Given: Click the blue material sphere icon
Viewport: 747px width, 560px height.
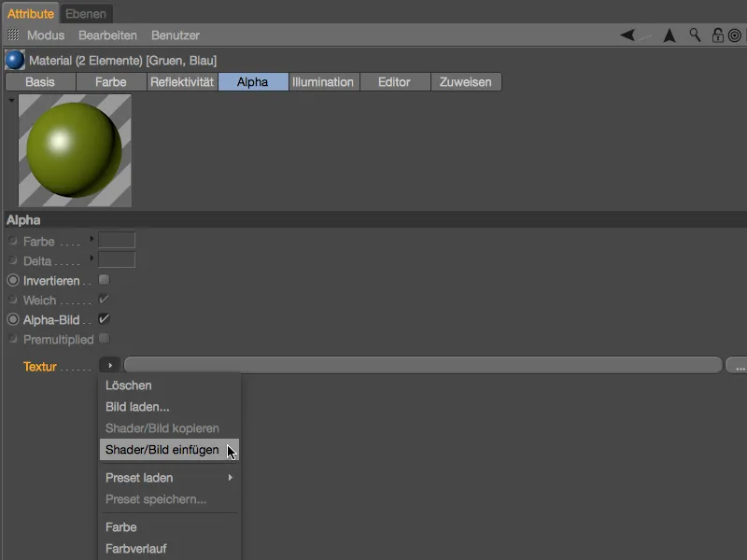Looking at the screenshot, I should [x=15, y=61].
